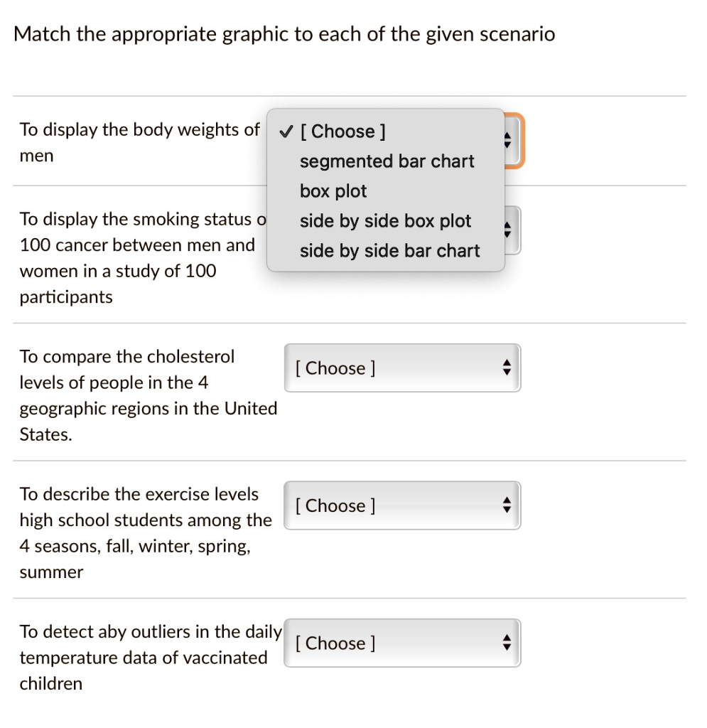Open the exercise levels Choose dropdown
This screenshot has width=707, height=728.
click(402, 505)
